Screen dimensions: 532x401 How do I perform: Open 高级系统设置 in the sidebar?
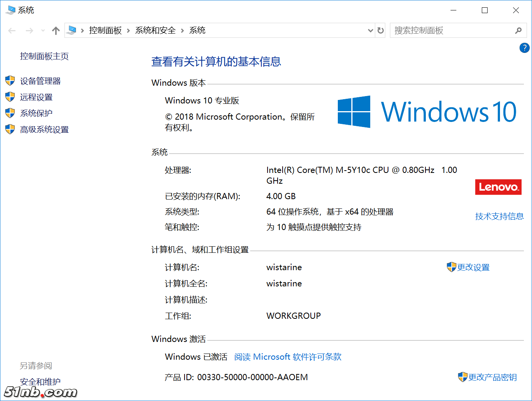tap(44, 130)
